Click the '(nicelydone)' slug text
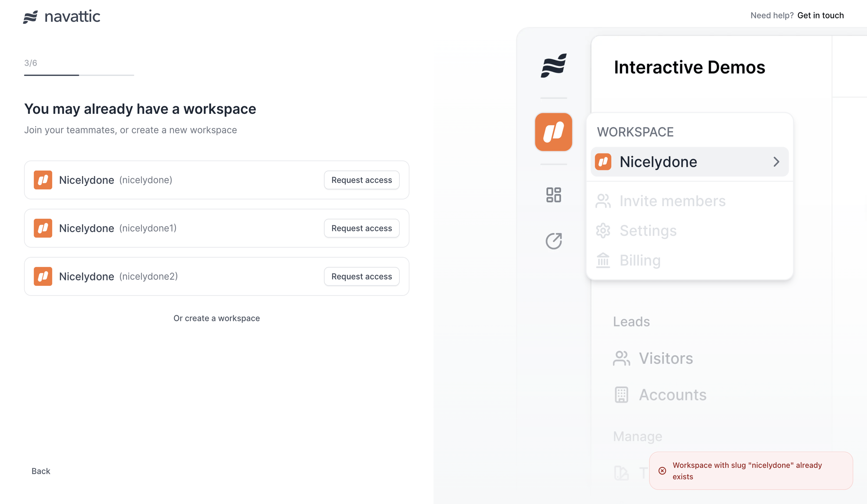This screenshot has height=504, width=867. click(146, 180)
